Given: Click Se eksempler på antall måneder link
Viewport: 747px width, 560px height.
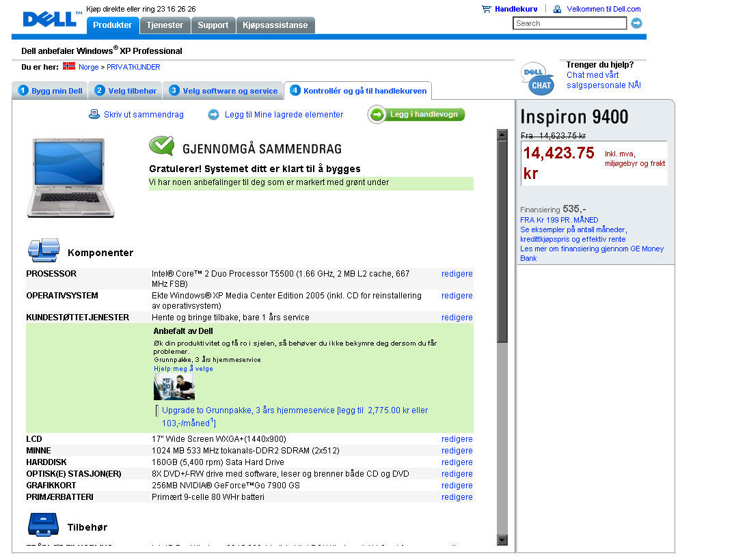Looking at the screenshot, I should coord(573,234).
